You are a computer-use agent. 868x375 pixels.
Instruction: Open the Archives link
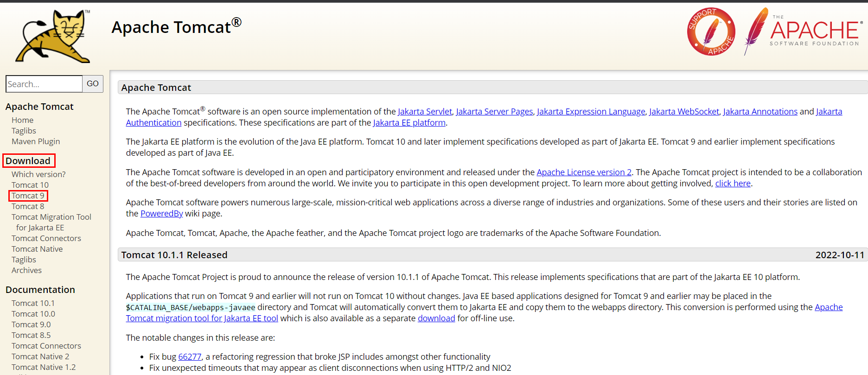26,270
